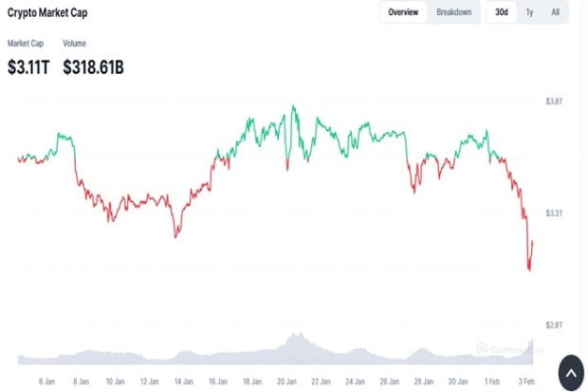Select the Overview tab

pos(403,12)
